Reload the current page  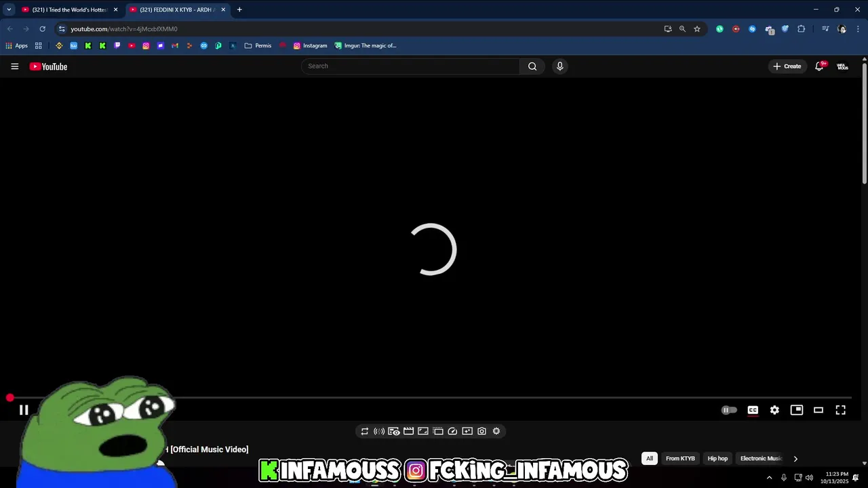pos(42,29)
